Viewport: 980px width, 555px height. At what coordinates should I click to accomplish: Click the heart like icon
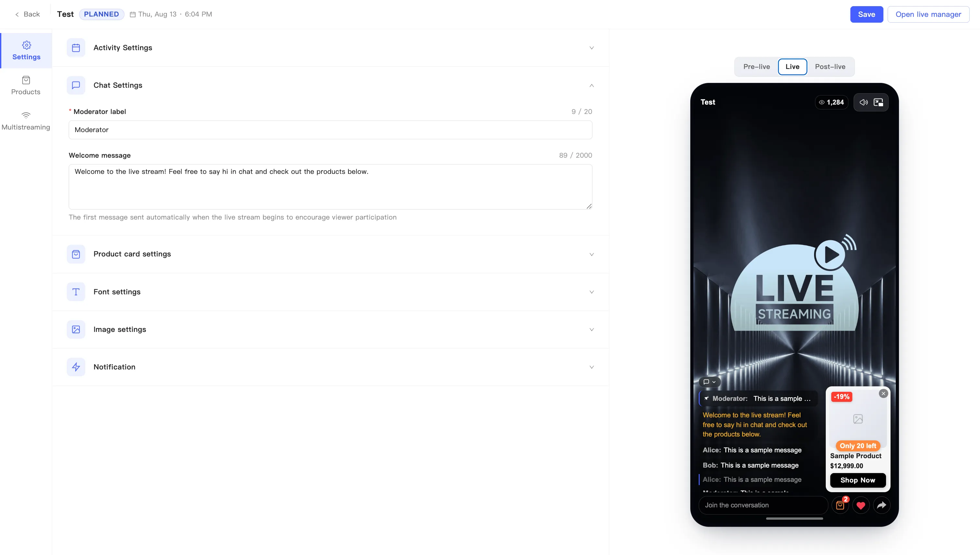[x=861, y=505]
